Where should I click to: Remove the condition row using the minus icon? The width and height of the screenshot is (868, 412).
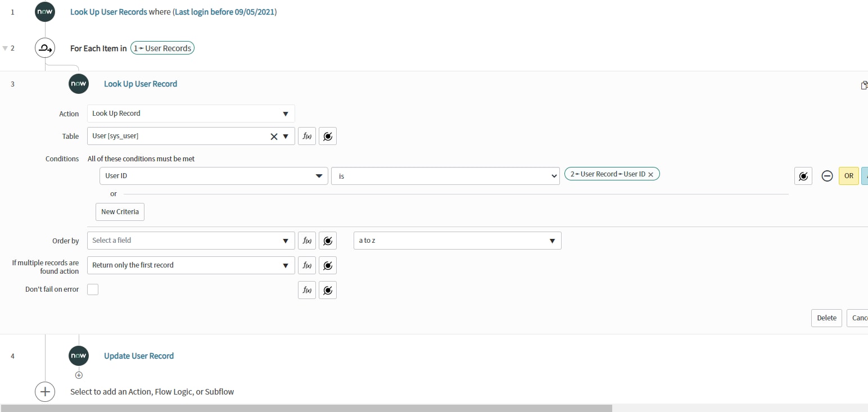click(x=827, y=175)
